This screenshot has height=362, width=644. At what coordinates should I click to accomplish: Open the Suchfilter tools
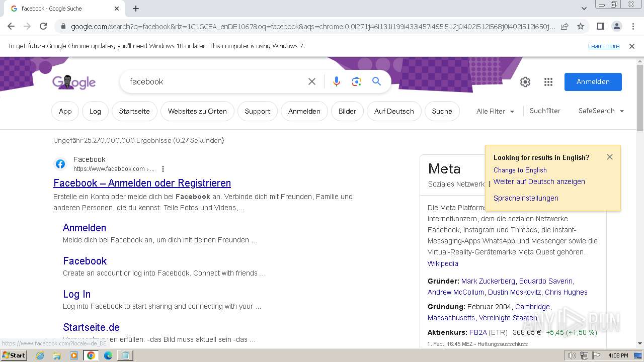[x=545, y=111]
